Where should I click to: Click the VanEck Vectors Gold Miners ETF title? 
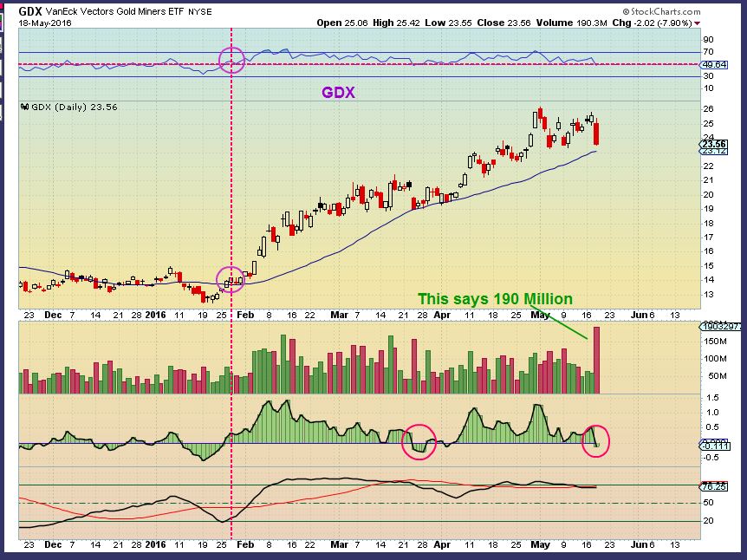point(114,11)
